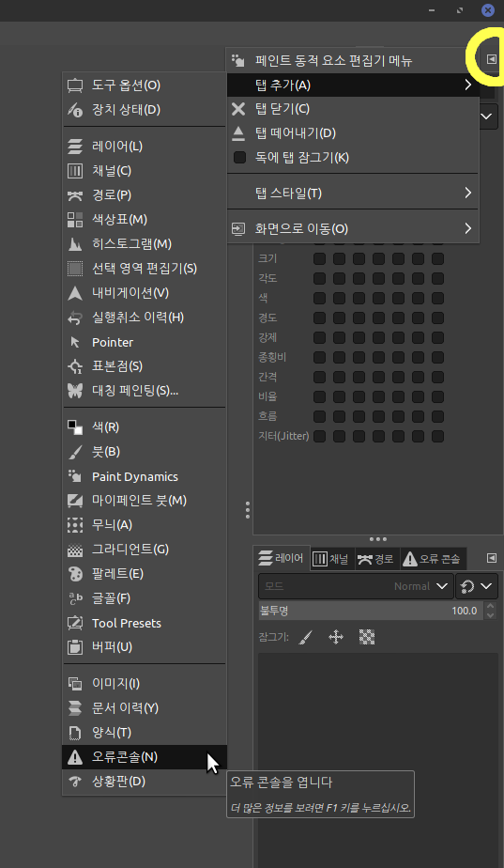Viewport: 504px width, 868px height.
Task: Expand the 화면으로 이동(O) submenu
Action: [353, 228]
